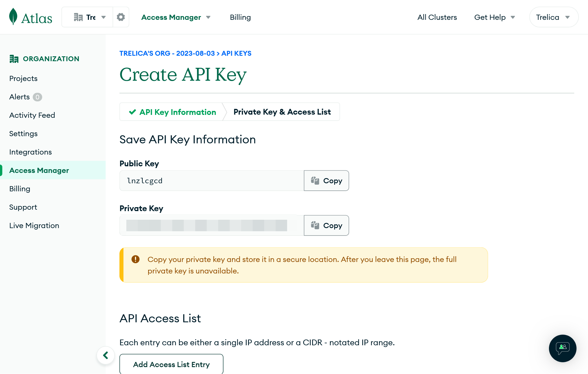The width and height of the screenshot is (588, 374).
Task: Open Support in the sidebar
Action: [x=23, y=207]
